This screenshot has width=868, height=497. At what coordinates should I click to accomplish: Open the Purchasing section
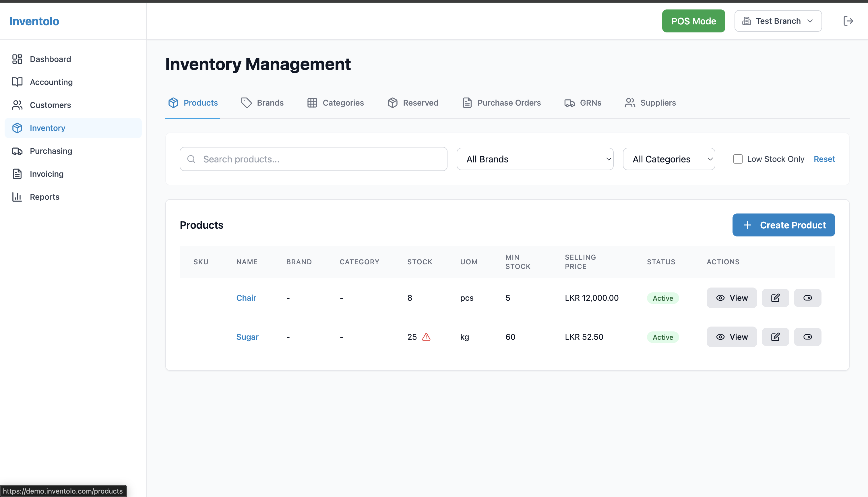click(x=51, y=151)
